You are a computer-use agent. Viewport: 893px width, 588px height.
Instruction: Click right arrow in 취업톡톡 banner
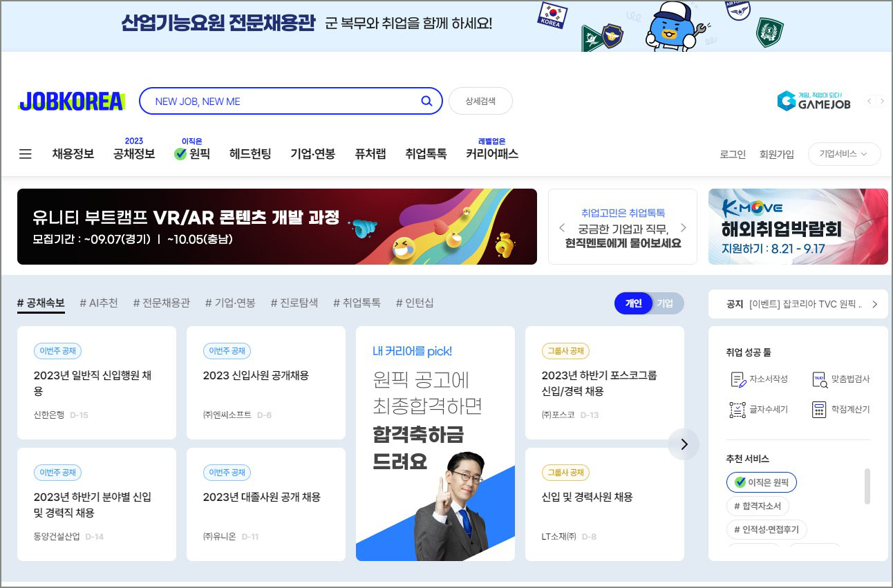[684, 227]
